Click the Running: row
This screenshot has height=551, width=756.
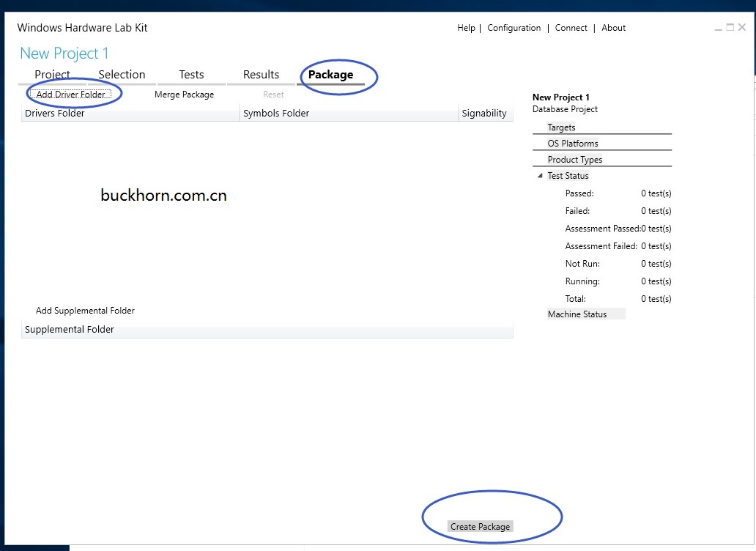(618, 281)
